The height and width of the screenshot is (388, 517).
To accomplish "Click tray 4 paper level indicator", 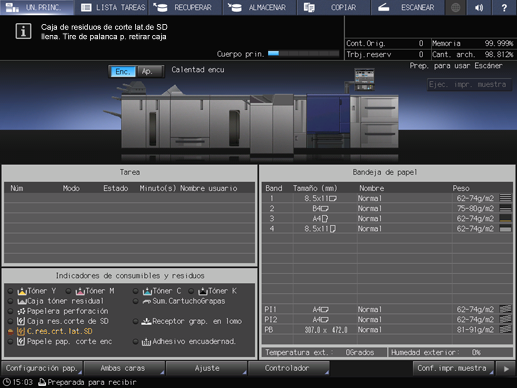I will pyautogui.click(x=505, y=229).
